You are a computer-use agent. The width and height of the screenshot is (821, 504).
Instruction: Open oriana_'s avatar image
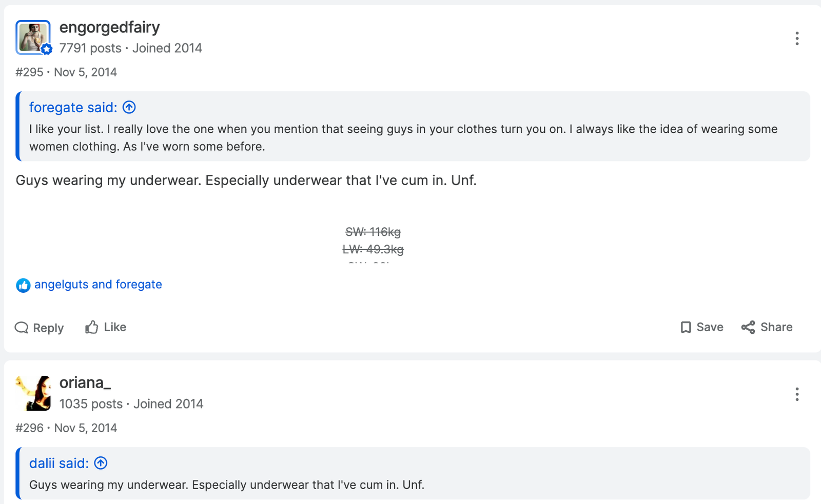[33, 393]
